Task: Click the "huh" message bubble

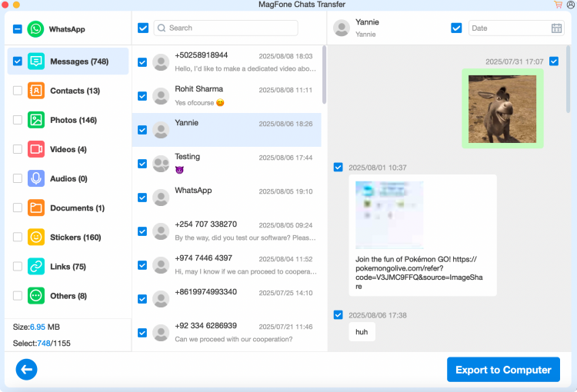Action: [362, 332]
